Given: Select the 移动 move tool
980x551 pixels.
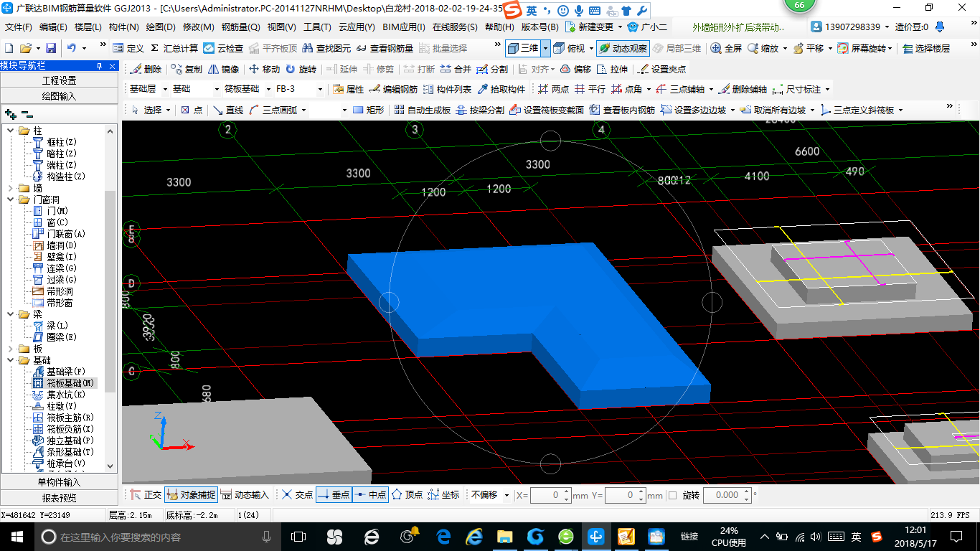Looking at the screenshot, I should tap(264, 70).
